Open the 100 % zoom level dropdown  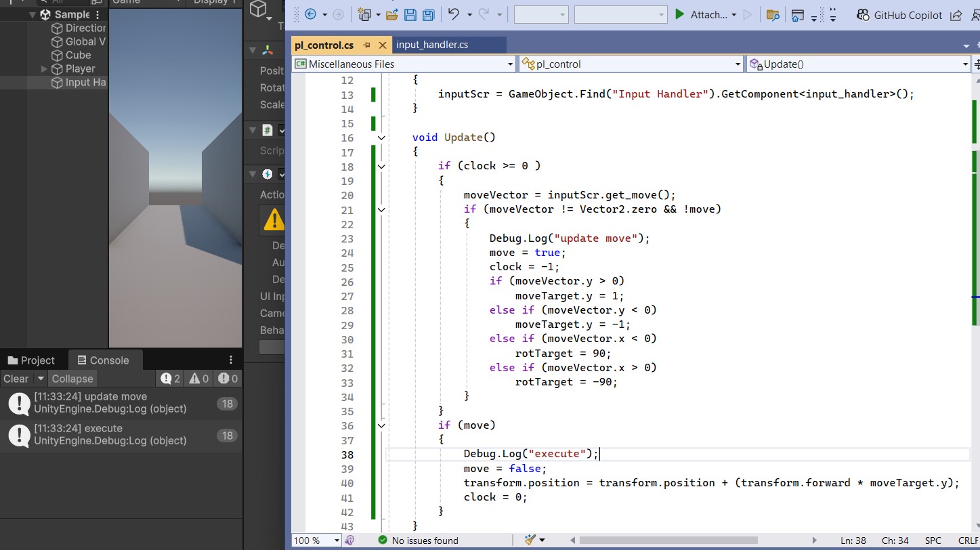(336, 540)
